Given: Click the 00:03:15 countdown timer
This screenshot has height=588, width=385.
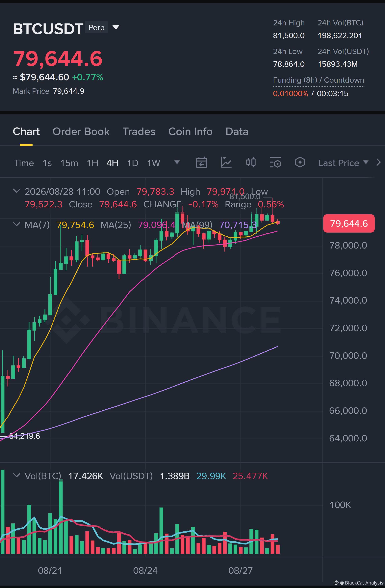Looking at the screenshot, I should tap(332, 94).
